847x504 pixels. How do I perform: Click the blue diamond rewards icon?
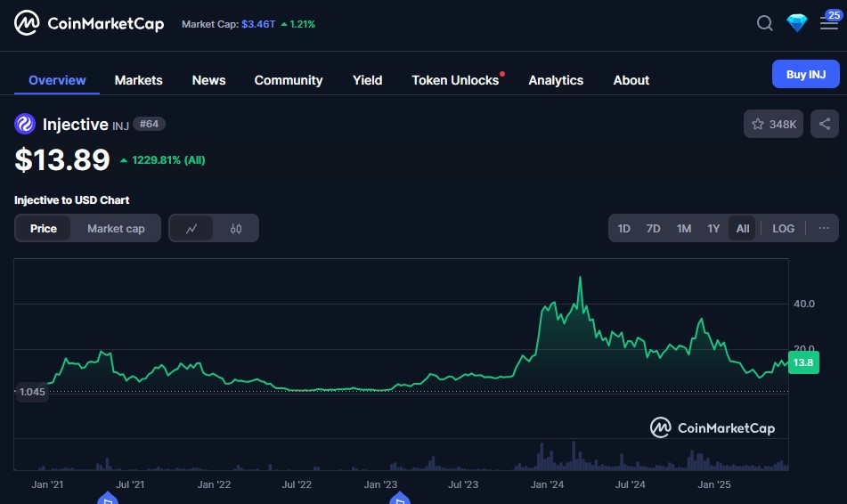(797, 22)
